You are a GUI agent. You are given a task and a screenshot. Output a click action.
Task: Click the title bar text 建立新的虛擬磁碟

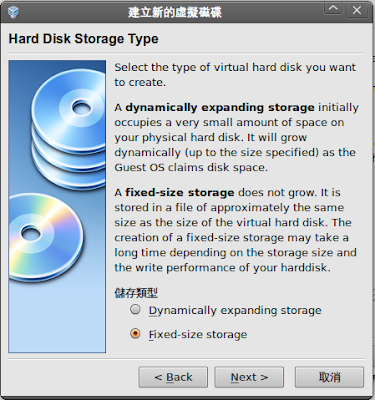point(175,13)
